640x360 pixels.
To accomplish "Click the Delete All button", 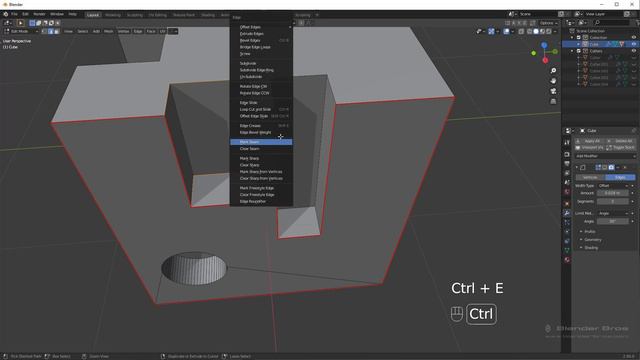I will [x=620, y=141].
